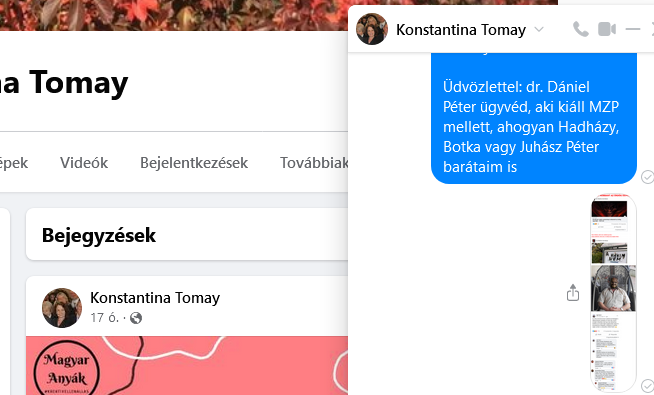Open the sent screenshot image thumbnail
This screenshot has height=395, width=654.
614,292
